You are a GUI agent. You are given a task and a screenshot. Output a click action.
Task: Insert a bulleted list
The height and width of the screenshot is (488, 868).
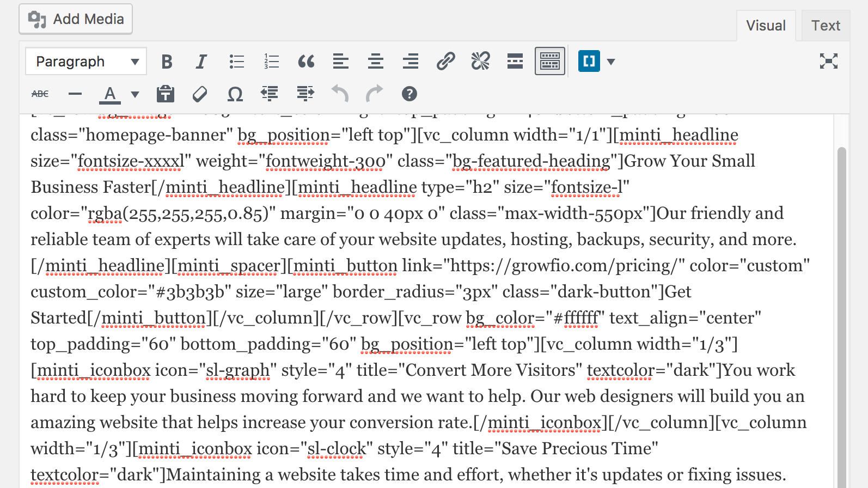click(236, 62)
